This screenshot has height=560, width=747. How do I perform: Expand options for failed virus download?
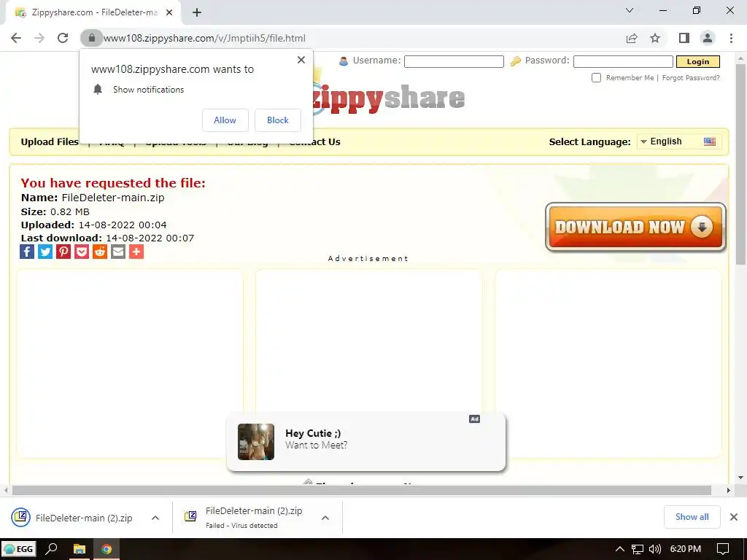pos(325,518)
